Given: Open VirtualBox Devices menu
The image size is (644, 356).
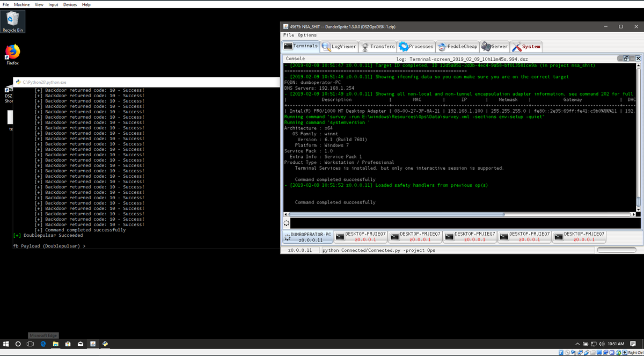Looking at the screenshot, I should 70,4.
